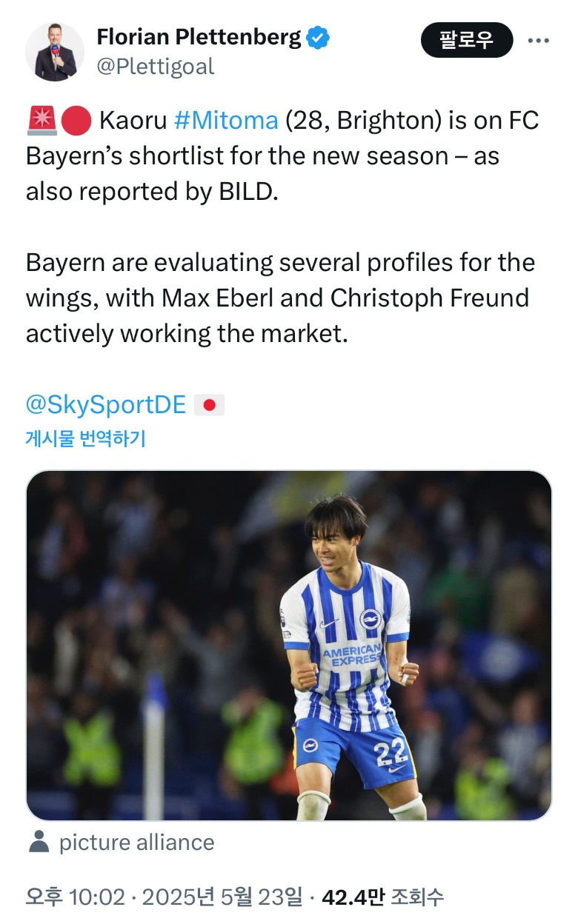578x924 pixels.
Task: Open the 42.4만 조회수 view count
Action: point(382,898)
